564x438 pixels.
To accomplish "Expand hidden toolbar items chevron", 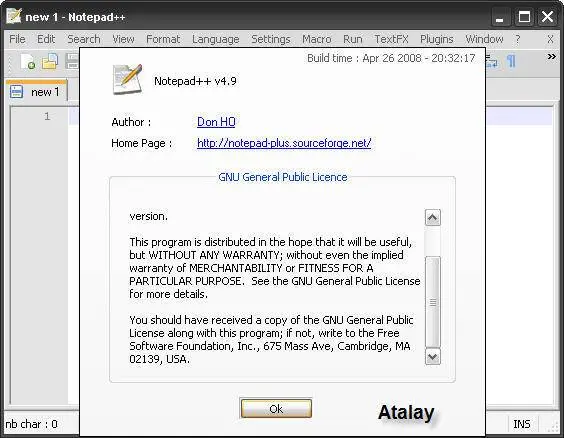I will 551,56.
